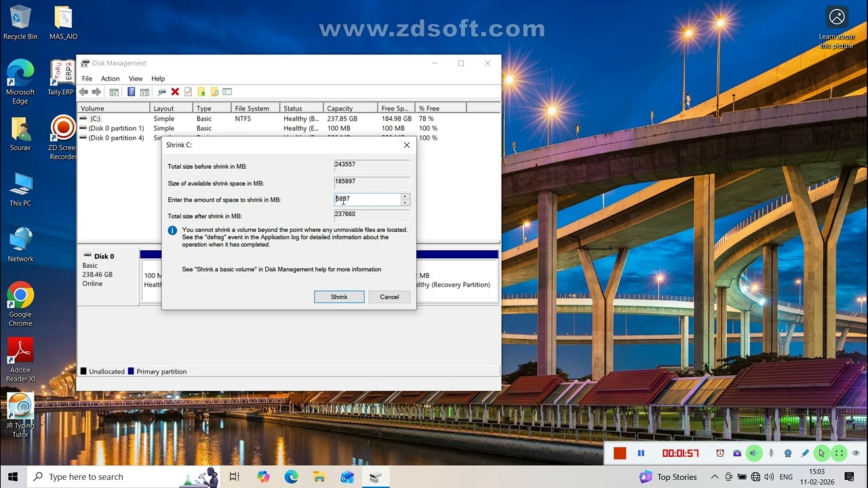Click the Shrink button

[x=339, y=297]
